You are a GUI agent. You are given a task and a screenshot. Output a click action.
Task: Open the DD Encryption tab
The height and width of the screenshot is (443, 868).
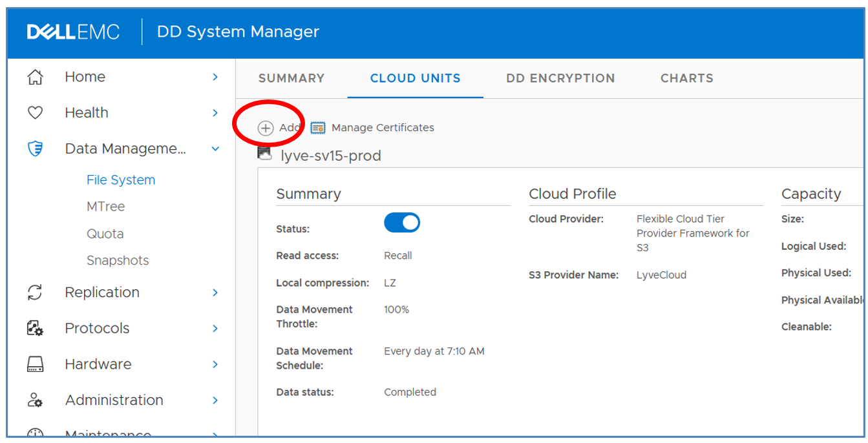click(x=560, y=79)
